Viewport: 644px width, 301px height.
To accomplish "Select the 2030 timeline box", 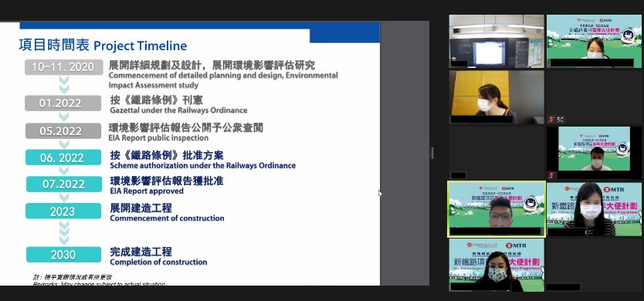I will click(x=63, y=255).
